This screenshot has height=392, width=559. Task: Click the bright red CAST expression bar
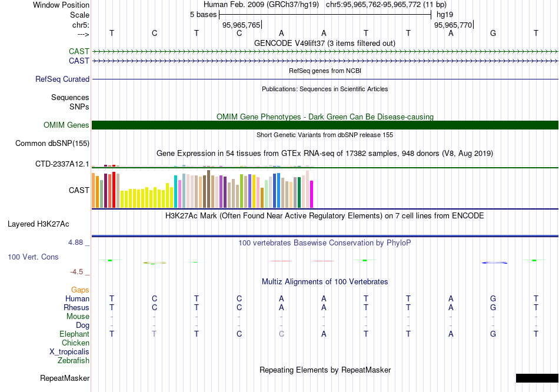point(114,190)
